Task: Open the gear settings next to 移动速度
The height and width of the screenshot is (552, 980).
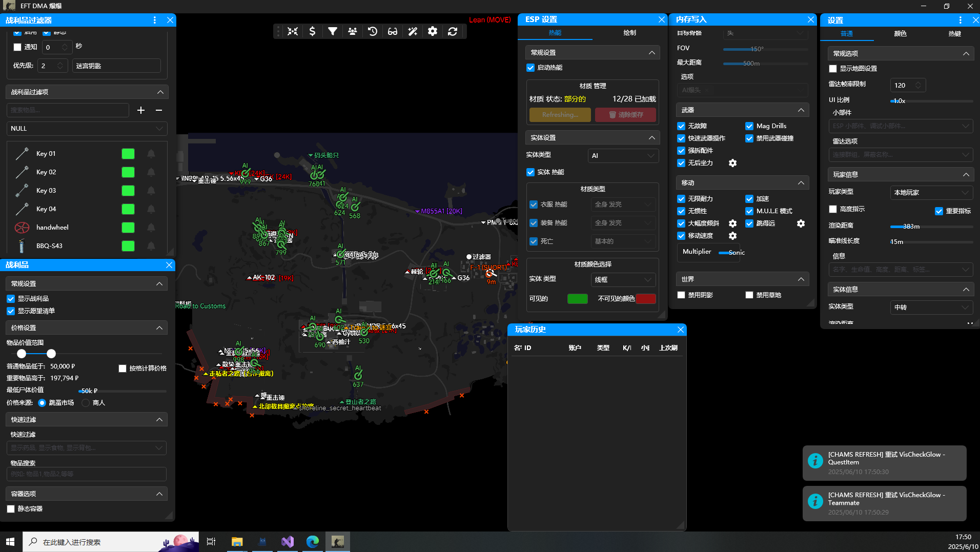Action: (733, 236)
